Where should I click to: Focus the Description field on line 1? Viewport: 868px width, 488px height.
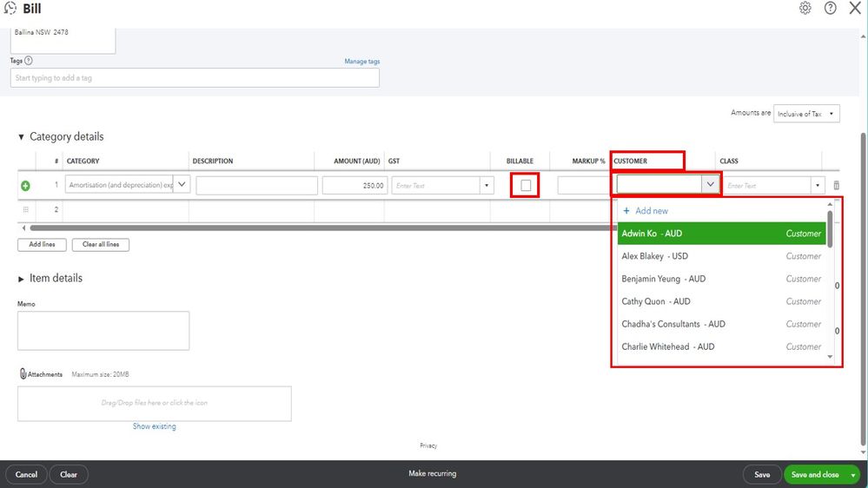click(257, 185)
